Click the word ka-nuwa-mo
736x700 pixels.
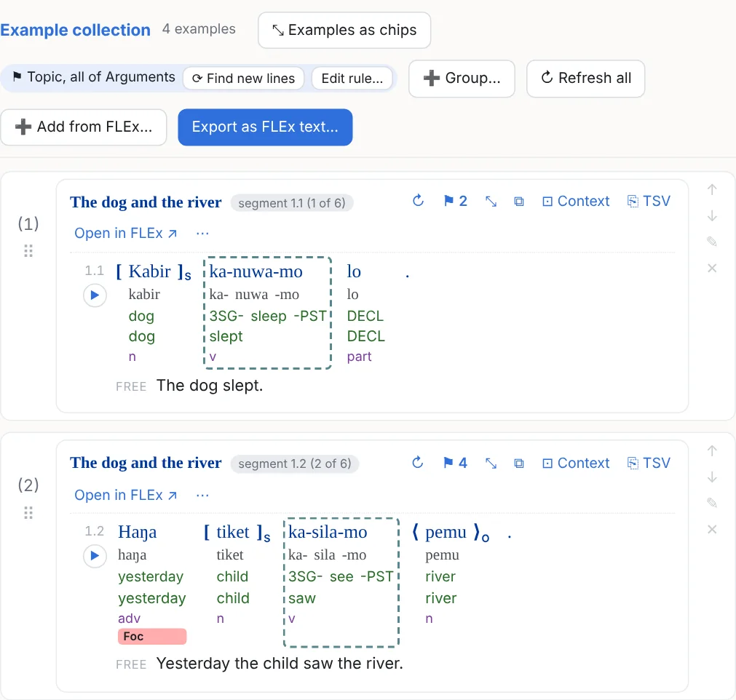(x=256, y=271)
